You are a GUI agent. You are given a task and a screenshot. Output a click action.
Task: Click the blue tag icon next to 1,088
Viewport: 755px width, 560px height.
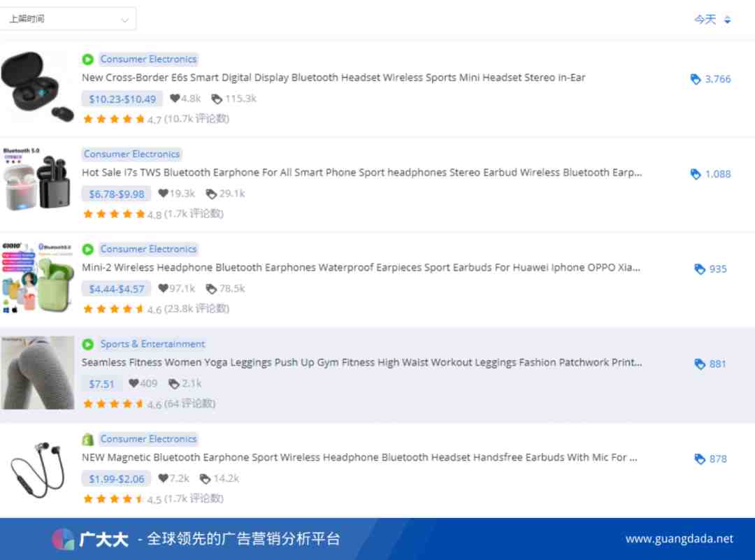pyautogui.click(x=696, y=174)
